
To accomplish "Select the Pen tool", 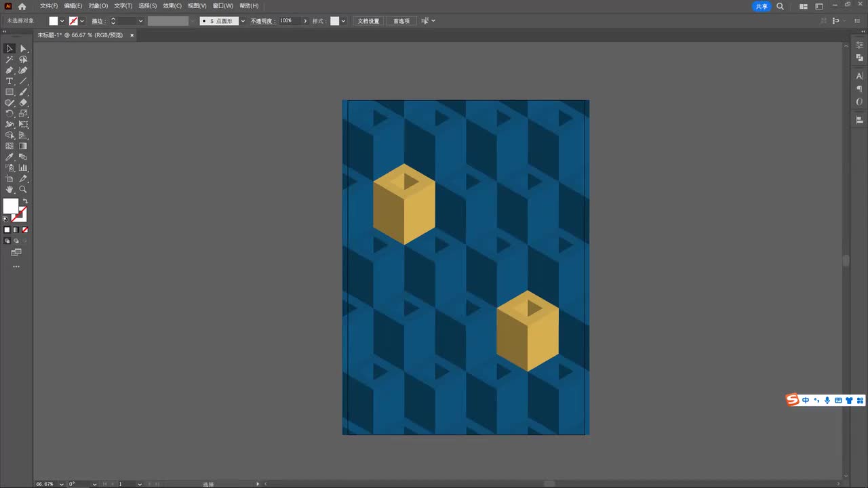I will pyautogui.click(x=9, y=70).
